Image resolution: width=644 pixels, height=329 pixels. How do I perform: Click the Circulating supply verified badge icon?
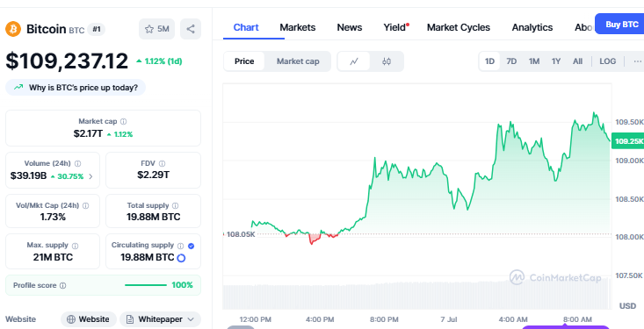click(191, 246)
